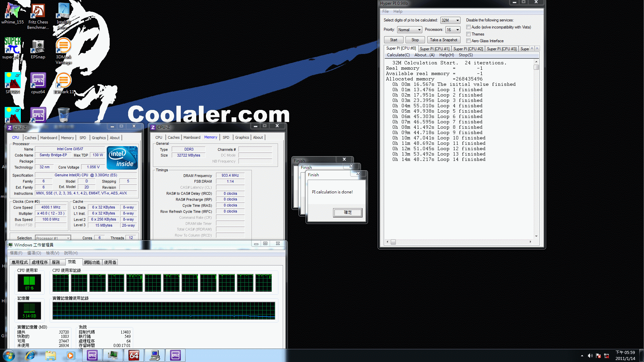Open the SP2004 desktop shortcut
The width and height of the screenshot is (644, 362).
(12, 83)
